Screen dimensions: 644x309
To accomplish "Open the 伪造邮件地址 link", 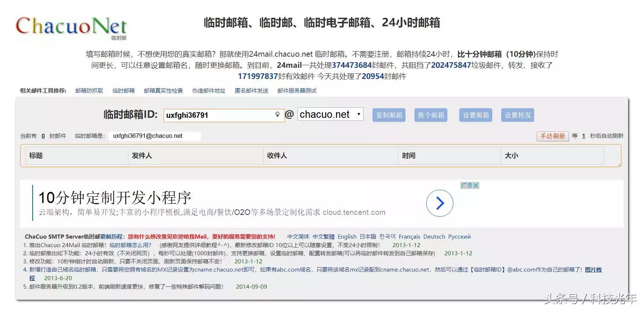I will point(209,91).
